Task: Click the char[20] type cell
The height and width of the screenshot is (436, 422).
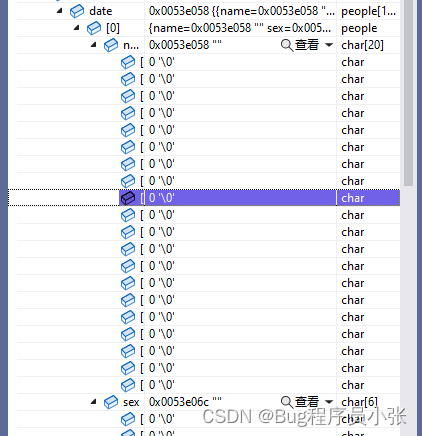Action: [362, 45]
